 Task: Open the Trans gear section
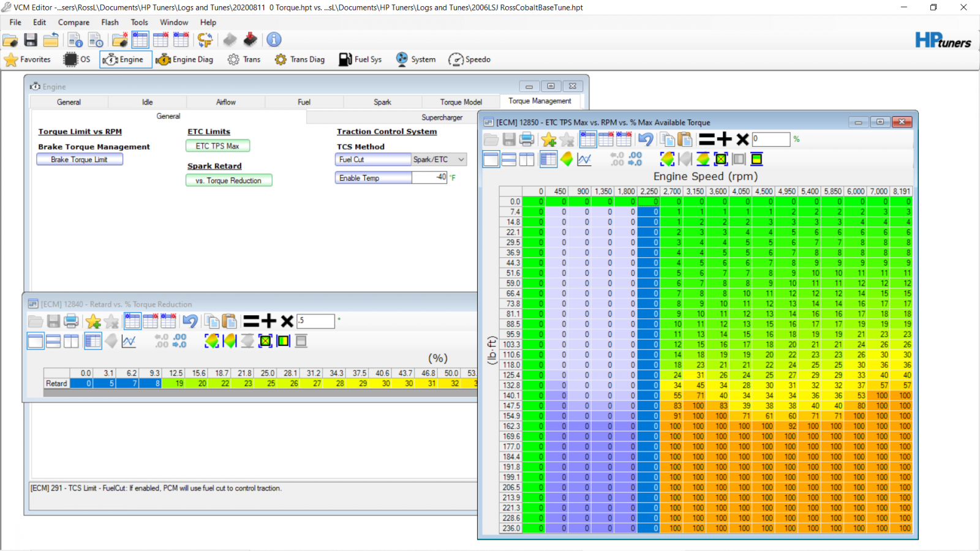pyautogui.click(x=244, y=59)
